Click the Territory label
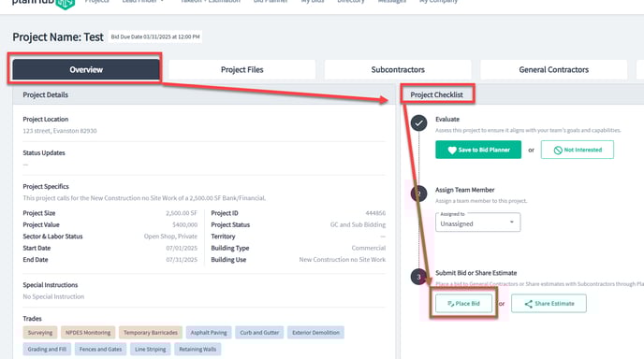 [x=223, y=237]
